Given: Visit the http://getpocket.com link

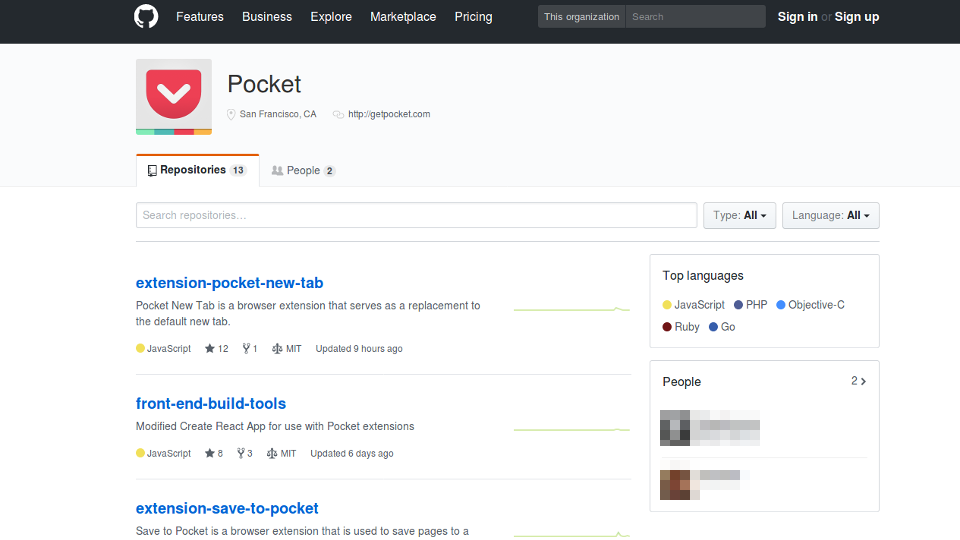Looking at the screenshot, I should [x=389, y=114].
